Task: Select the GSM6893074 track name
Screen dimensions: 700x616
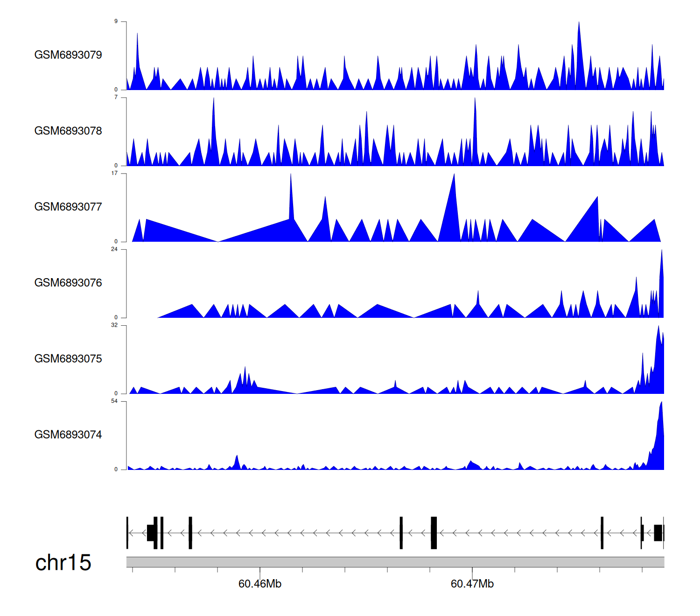Action: 68,435
